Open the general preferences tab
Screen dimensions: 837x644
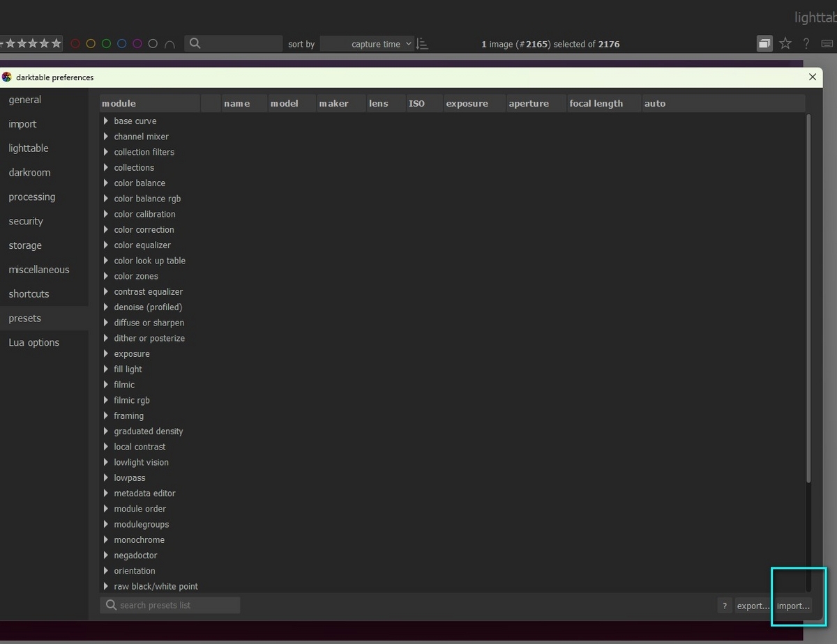(x=44, y=100)
